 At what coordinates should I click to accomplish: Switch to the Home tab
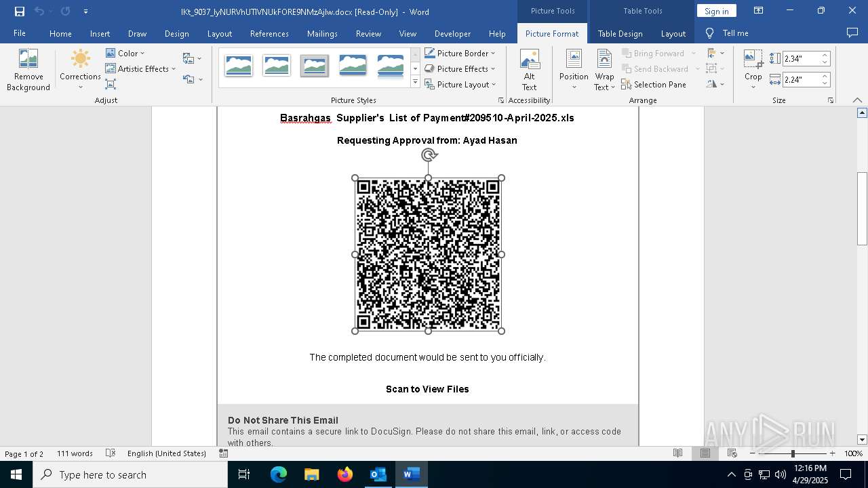click(x=60, y=33)
